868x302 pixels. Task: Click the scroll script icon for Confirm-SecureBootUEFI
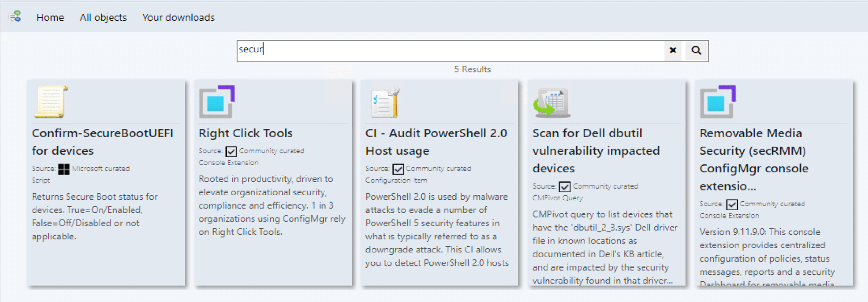tap(51, 102)
